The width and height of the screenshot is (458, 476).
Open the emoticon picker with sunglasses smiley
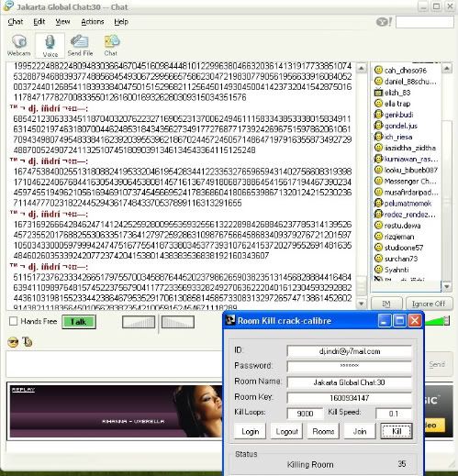pyautogui.click(x=13, y=342)
